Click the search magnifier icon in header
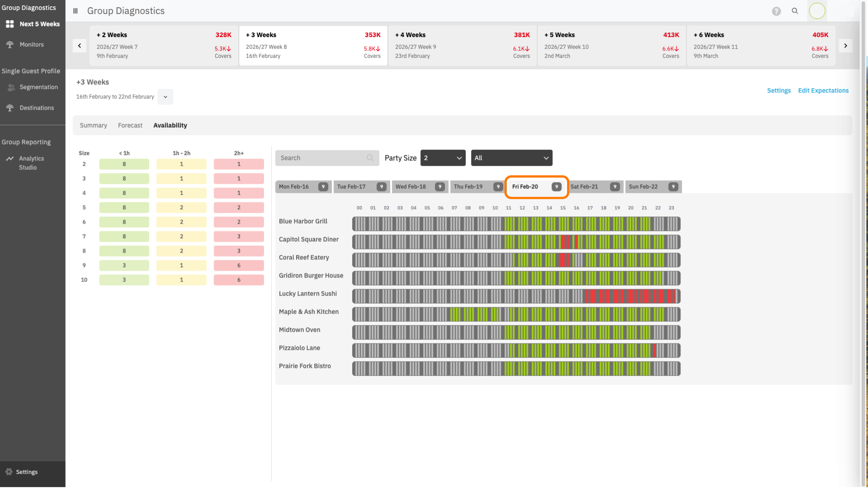Screen dimensions: 868x488 795,11
